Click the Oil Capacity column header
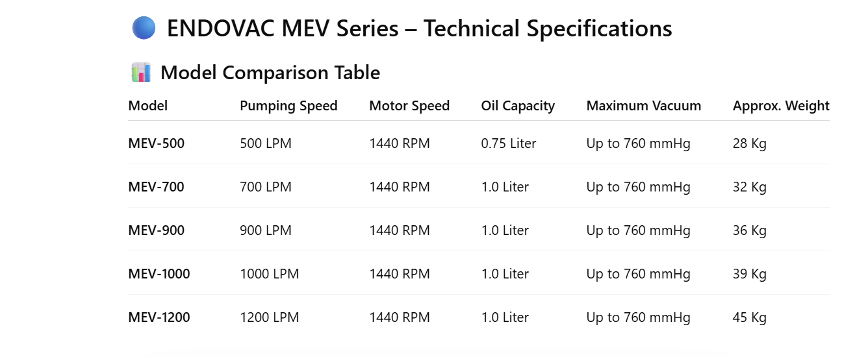 tap(518, 106)
